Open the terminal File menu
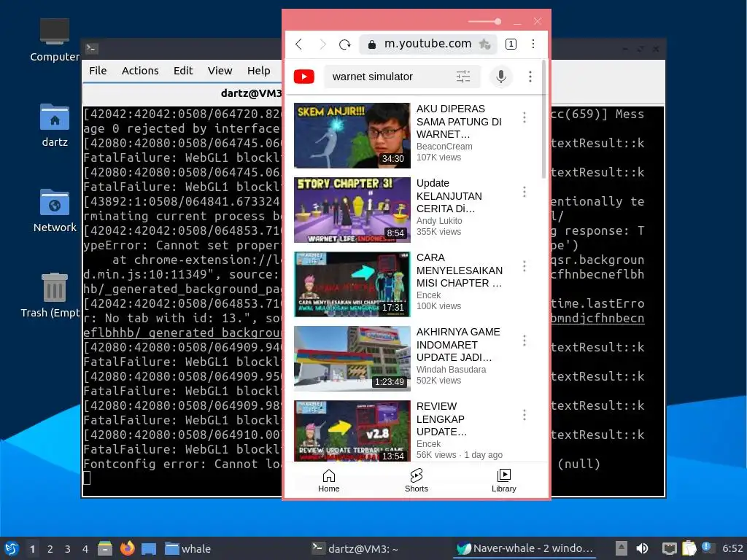Viewport: 747px width, 560px height. pyautogui.click(x=98, y=71)
